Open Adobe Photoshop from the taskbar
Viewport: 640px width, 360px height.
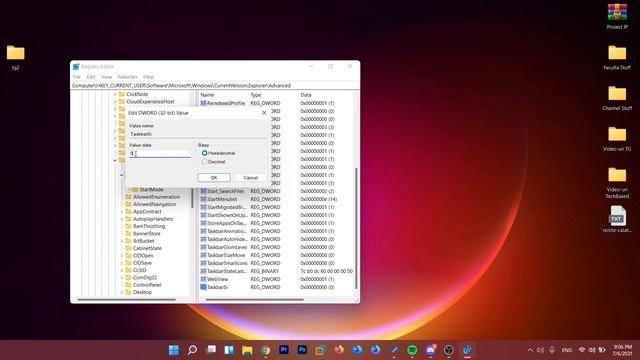click(x=302, y=350)
